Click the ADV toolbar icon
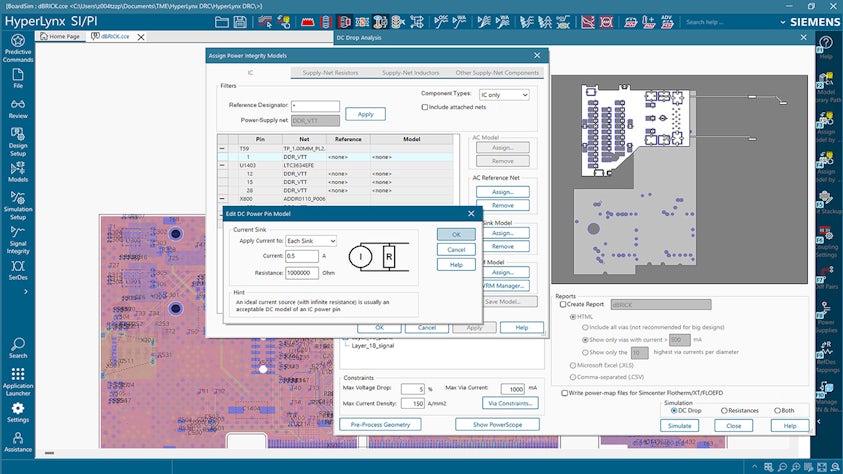The width and height of the screenshot is (843, 474). pyautogui.click(x=667, y=22)
